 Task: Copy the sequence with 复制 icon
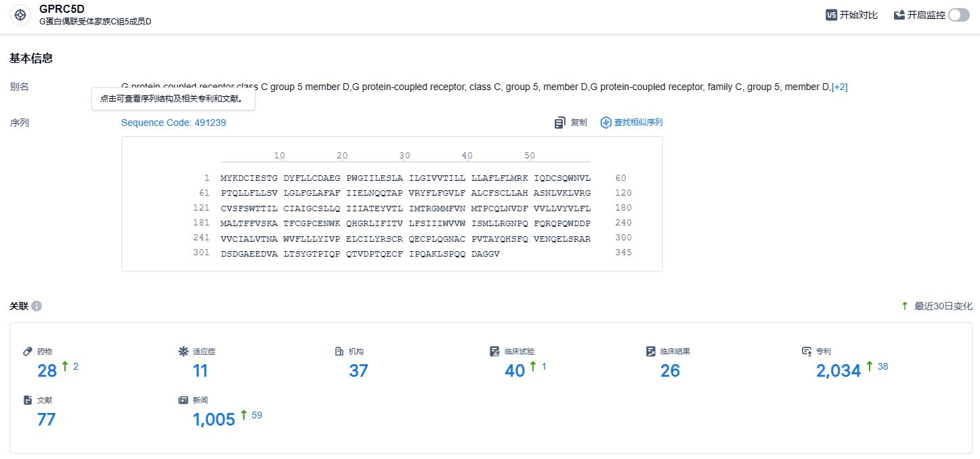click(x=560, y=123)
